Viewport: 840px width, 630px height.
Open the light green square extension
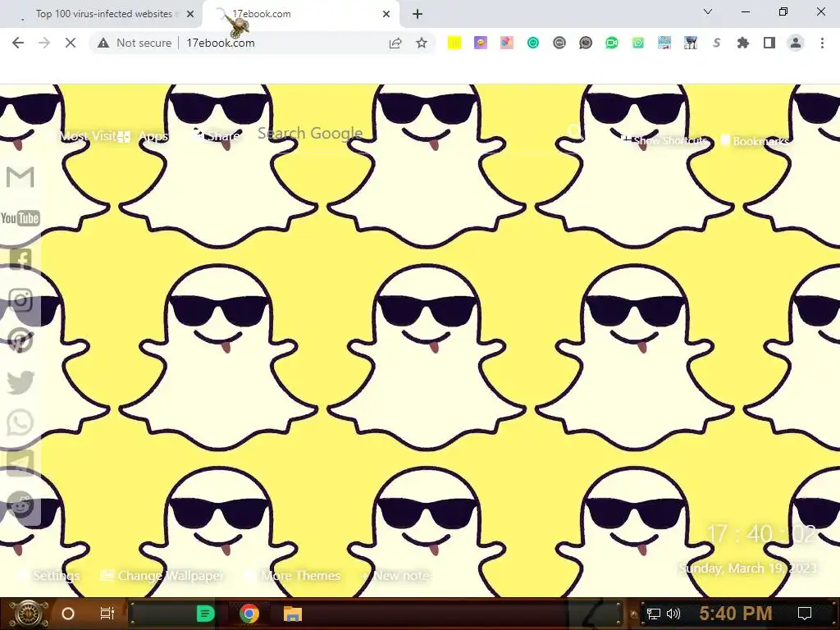(638, 43)
